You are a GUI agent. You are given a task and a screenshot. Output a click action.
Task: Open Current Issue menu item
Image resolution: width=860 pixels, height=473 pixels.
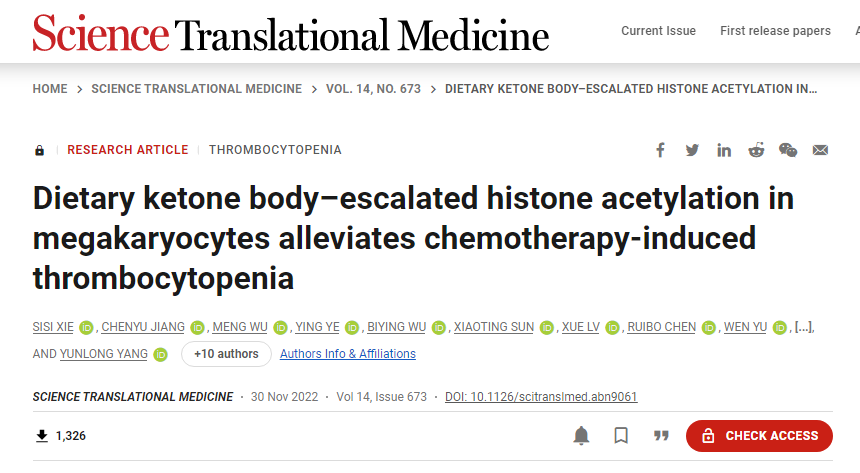pos(658,31)
